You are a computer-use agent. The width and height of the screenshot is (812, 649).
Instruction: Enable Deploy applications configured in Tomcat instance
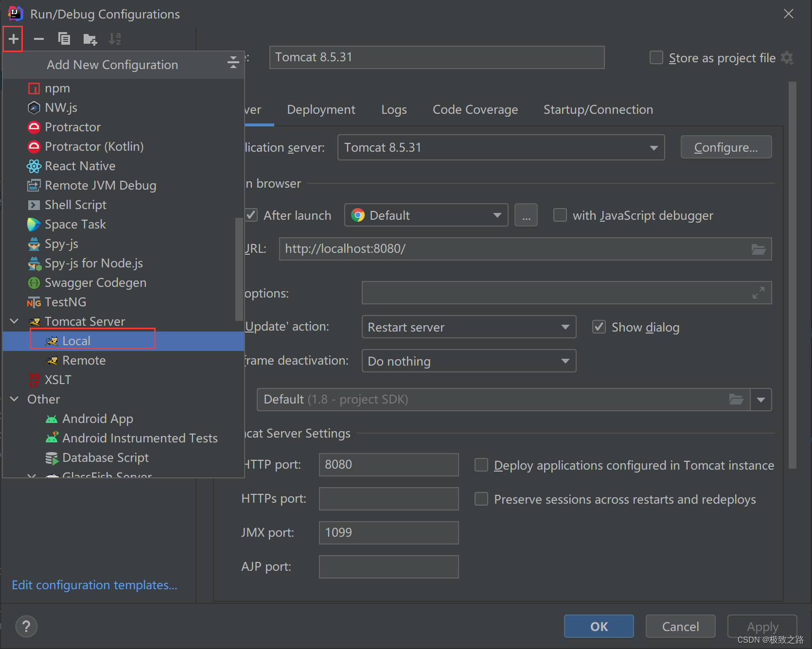481,465
